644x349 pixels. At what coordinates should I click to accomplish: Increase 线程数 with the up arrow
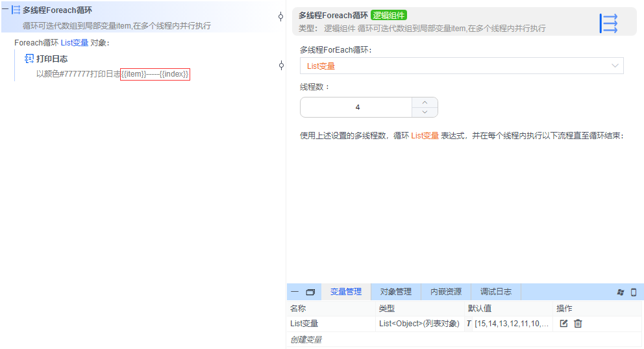(x=425, y=102)
